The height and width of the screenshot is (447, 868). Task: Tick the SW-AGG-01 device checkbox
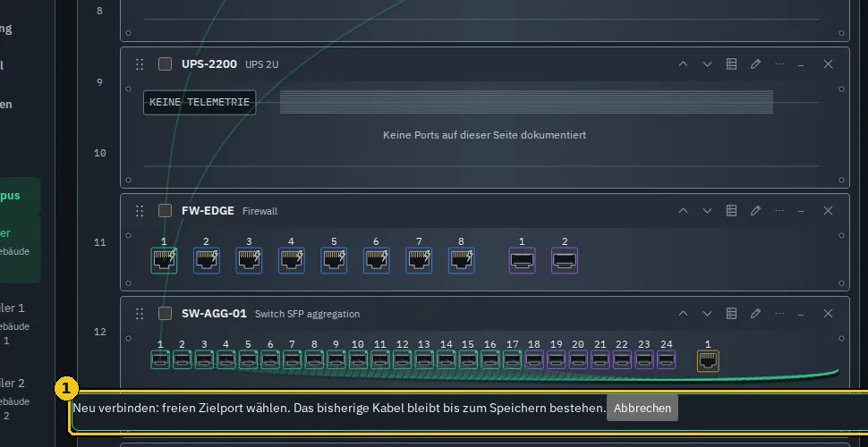click(165, 314)
